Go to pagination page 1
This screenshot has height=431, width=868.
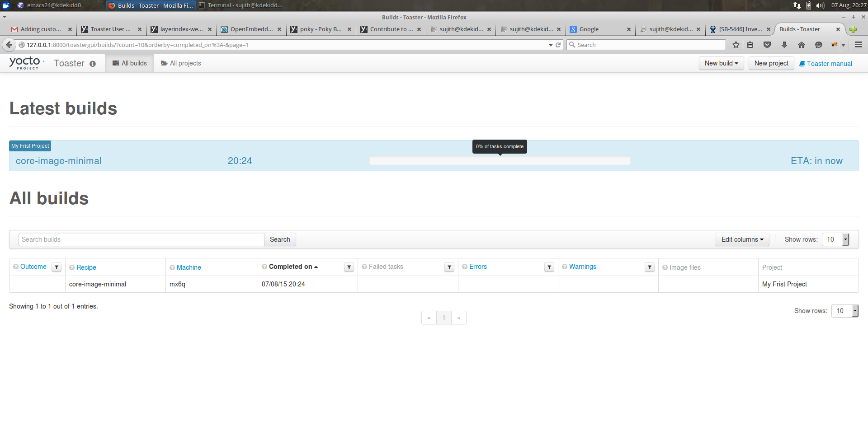(x=444, y=318)
